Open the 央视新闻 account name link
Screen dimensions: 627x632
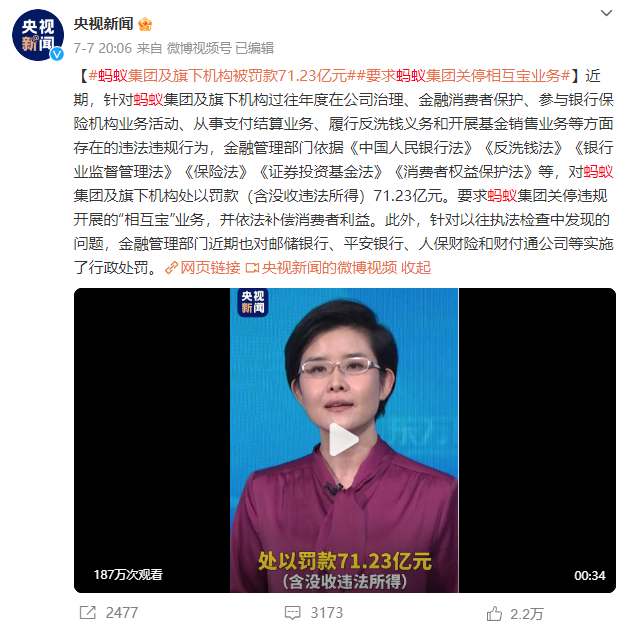(x=103, y=24)
